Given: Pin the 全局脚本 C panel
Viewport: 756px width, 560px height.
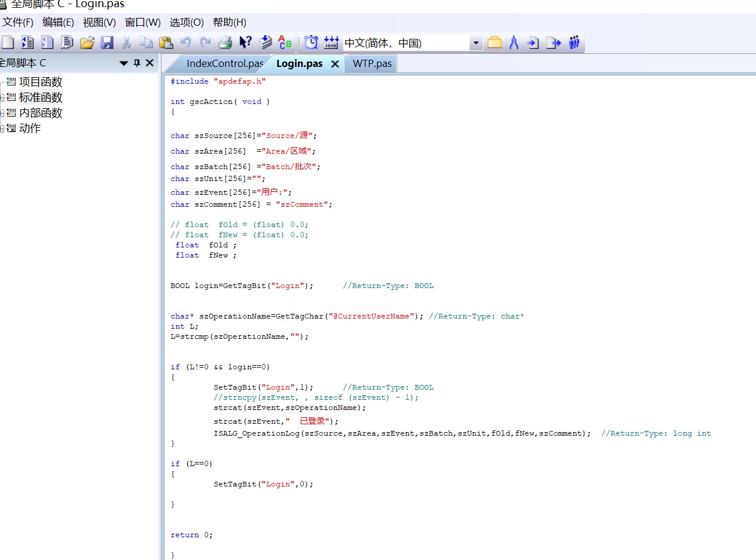Looking at the screenshot, I should 137,63.
